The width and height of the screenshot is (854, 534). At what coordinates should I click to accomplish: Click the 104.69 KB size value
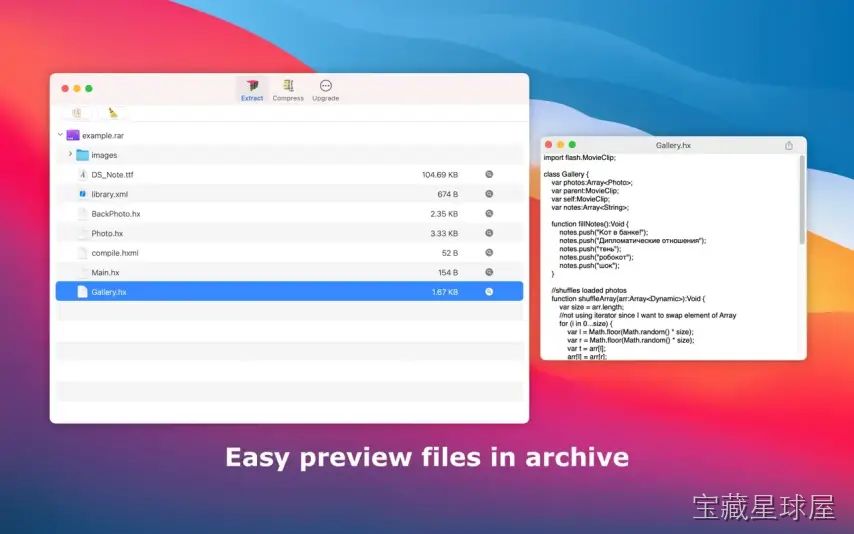point(440,175)
